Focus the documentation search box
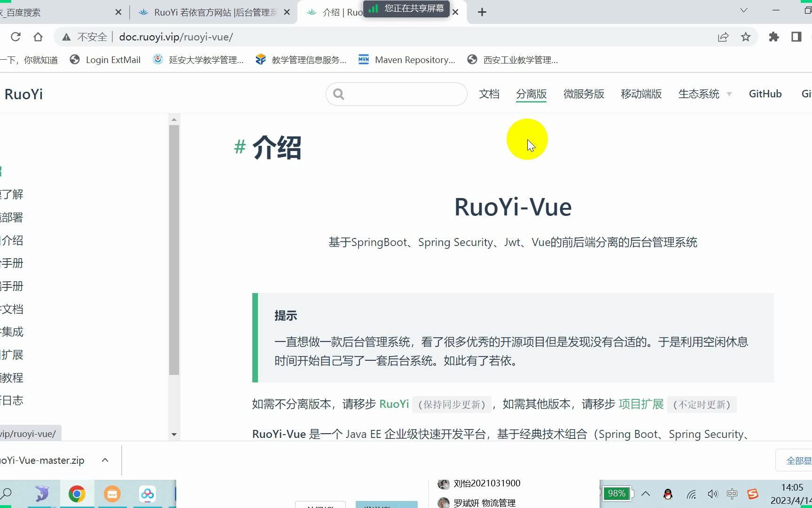Screen dimensions: 812x508 (x=397, y=94)
